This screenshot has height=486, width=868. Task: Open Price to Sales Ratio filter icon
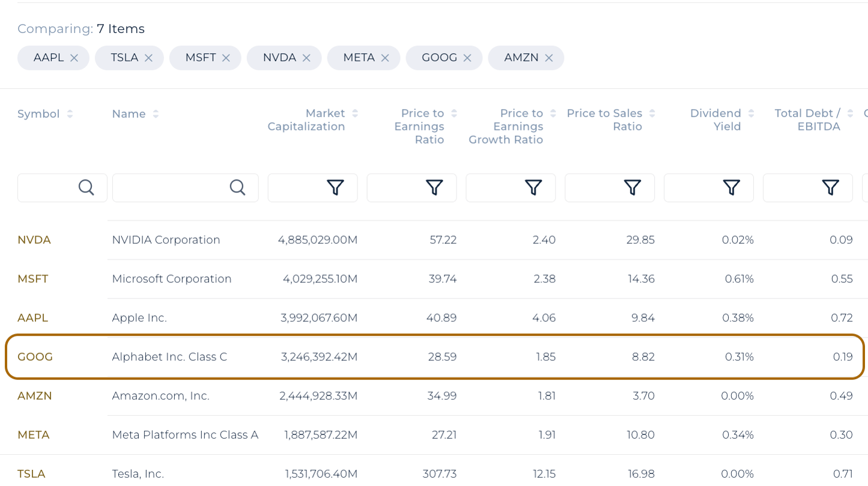click(x=633, y=188)
